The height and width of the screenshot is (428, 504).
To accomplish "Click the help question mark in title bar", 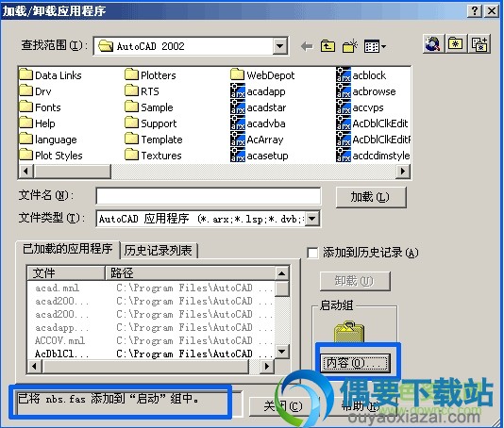I will [475, 11].
